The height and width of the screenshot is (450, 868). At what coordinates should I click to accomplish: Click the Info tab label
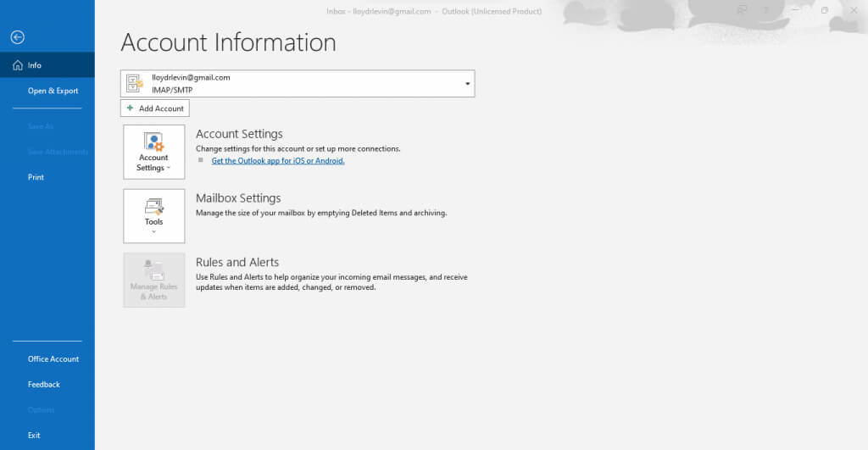tap(34, 65)
